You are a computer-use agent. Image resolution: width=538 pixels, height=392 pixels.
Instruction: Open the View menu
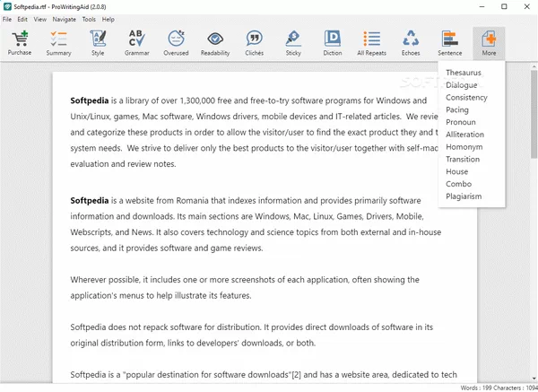pyautogui.click(x=39, y=19)
